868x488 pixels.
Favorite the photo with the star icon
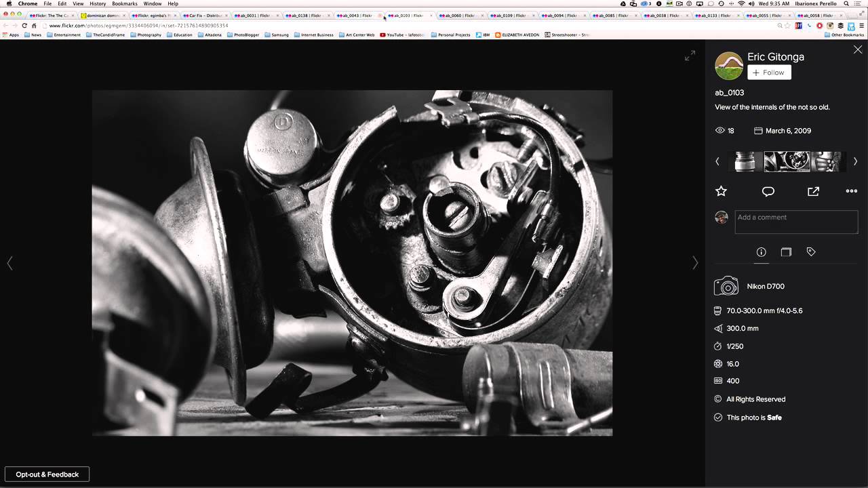pos(721,191)
